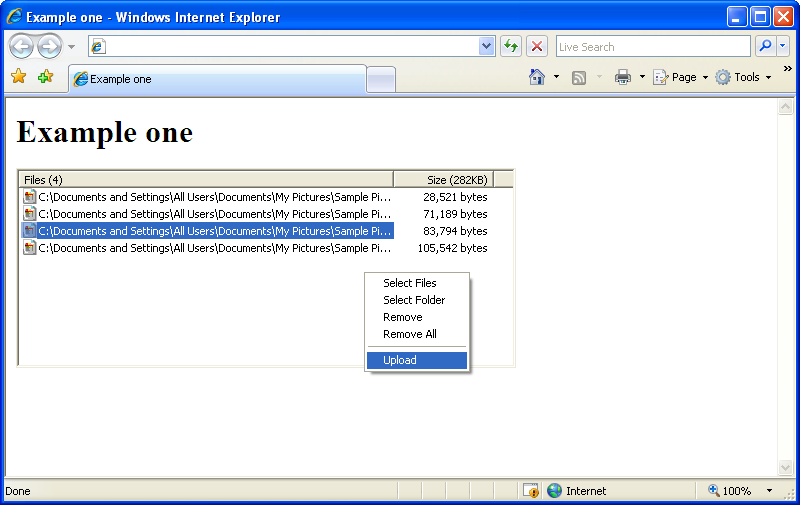
Task: Expand the zoom level dropdown arrow
Action: 769,491
